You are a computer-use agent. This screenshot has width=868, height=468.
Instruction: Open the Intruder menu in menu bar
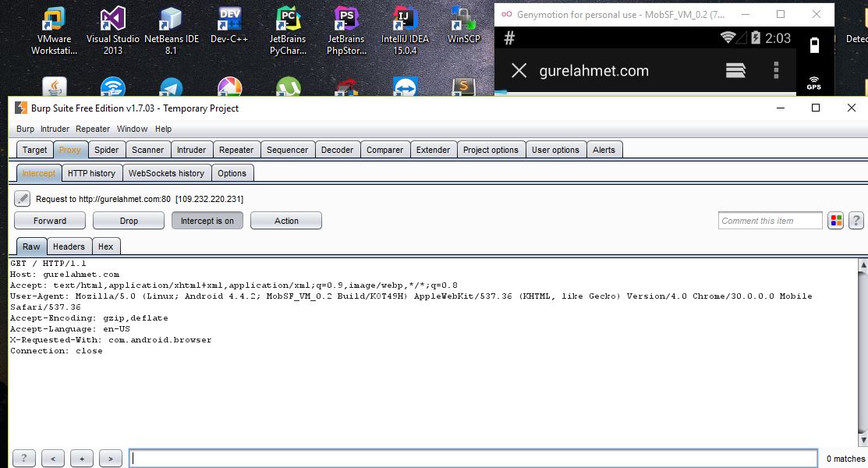[x=55, y=129]
